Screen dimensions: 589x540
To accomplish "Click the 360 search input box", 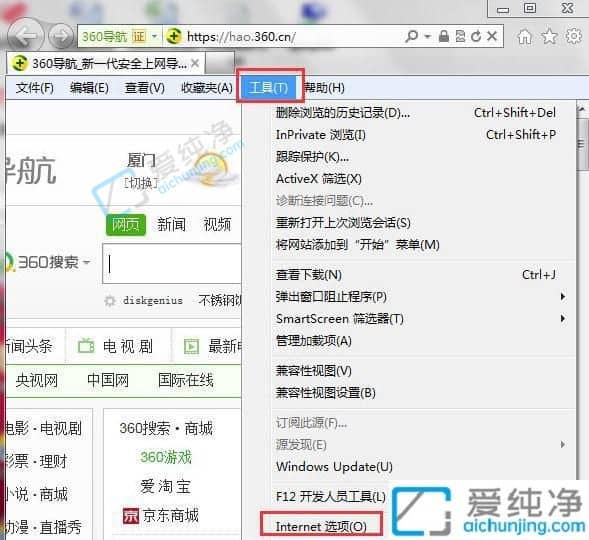I will pos(172,263).
